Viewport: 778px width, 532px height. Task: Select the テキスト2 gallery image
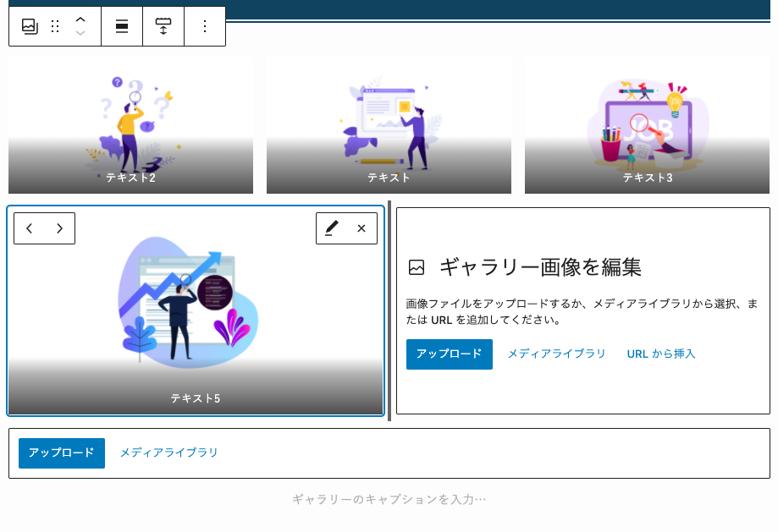point(130,125)
